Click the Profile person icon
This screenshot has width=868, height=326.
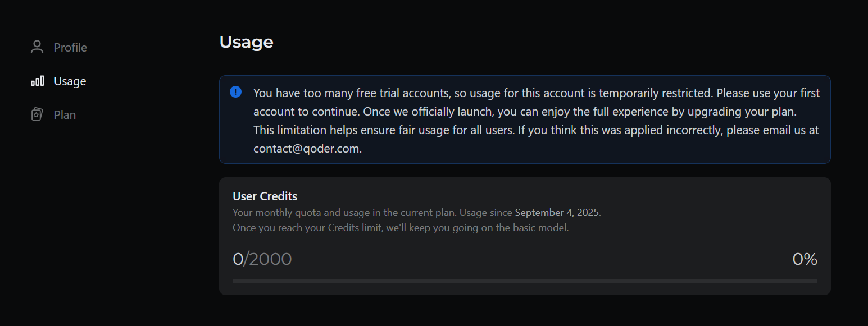tap(37, 47)
